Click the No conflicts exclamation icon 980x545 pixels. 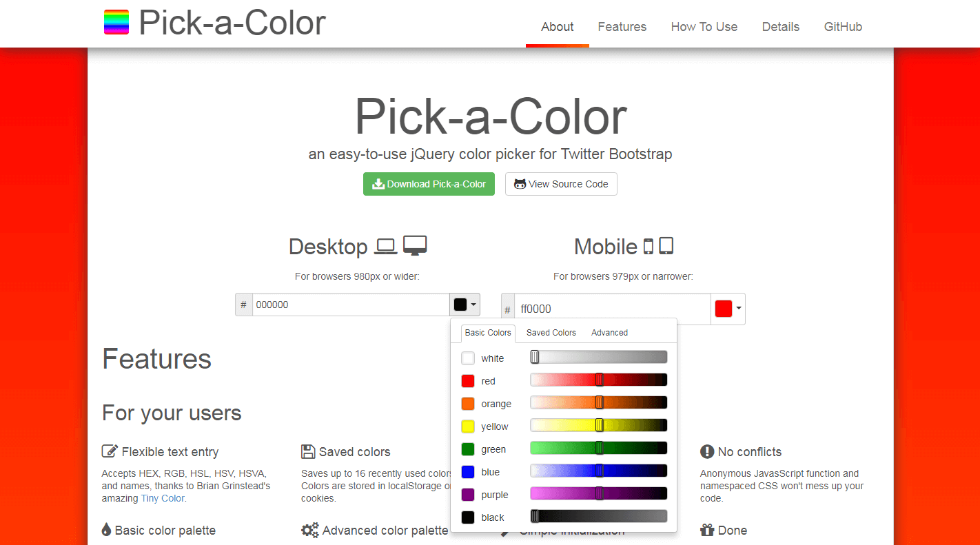click(x=707, y=451)
